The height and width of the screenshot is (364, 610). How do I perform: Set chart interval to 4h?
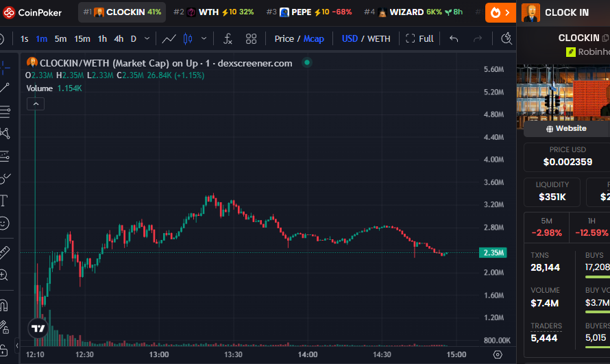tap(119, 39)
